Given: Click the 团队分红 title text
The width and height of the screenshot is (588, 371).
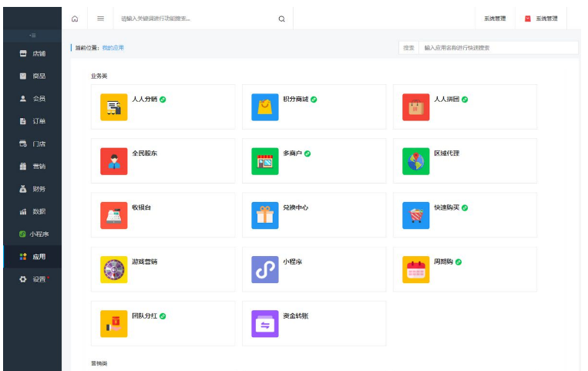Looking at the screenshot, I should pos(144,315).
